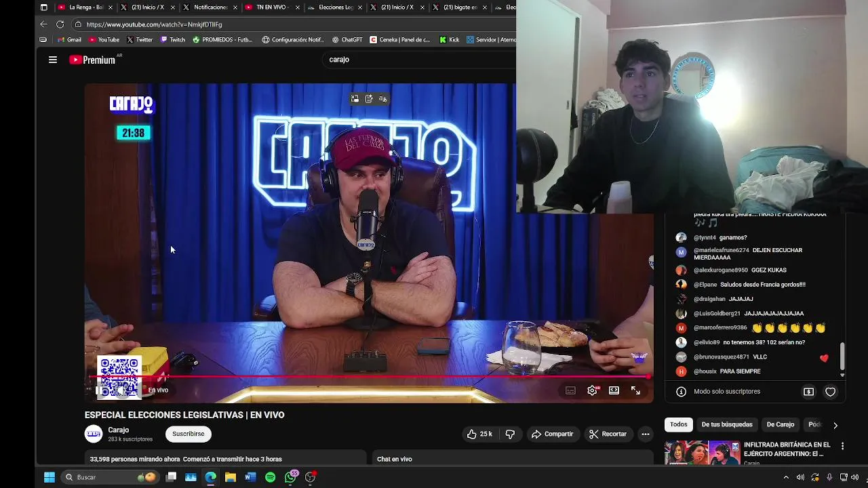
Task: Open the Carajo channel avatar
Action: (94, 434)
